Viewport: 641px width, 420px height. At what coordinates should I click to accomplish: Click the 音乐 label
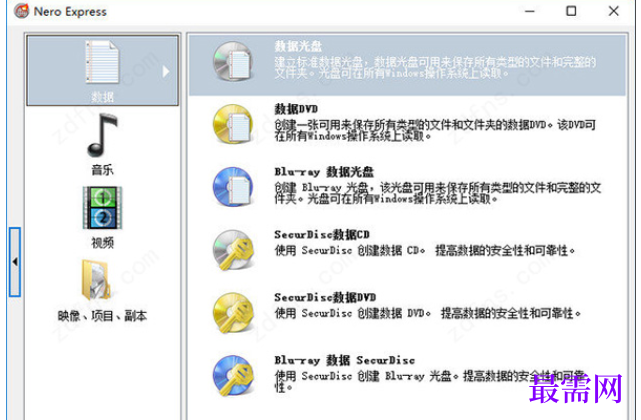click(102, 170)
